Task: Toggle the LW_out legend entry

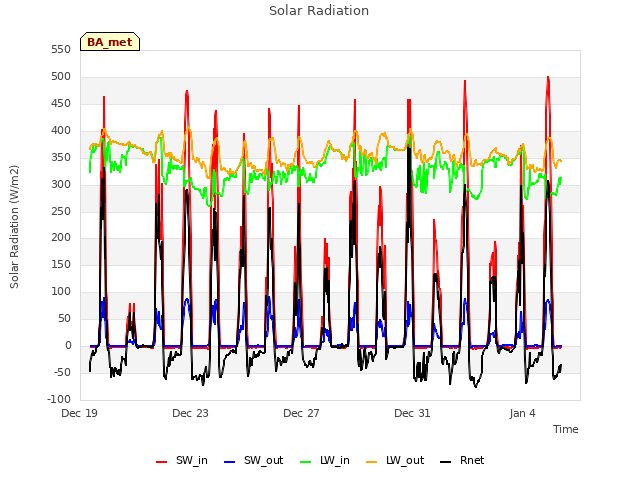Action: [x=395, y=460]
